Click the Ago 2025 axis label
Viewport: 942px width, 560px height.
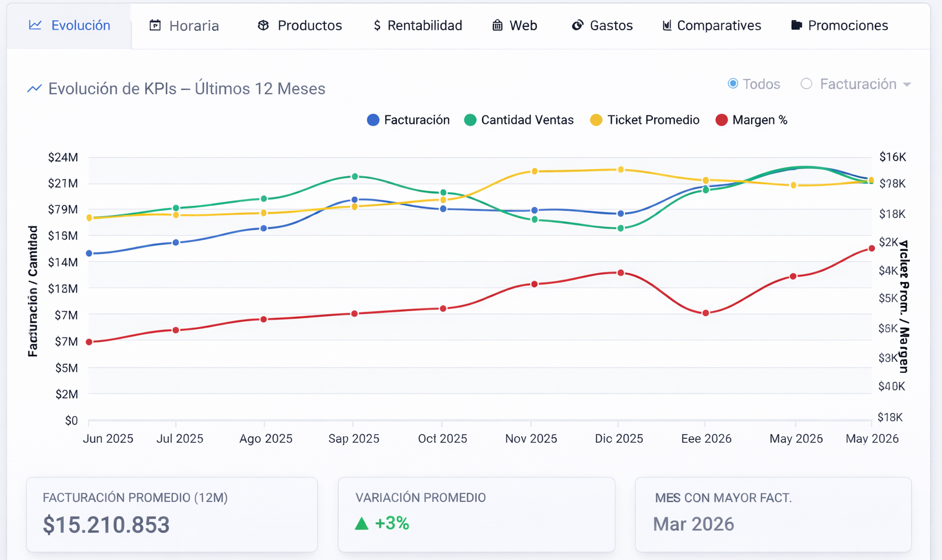coord(266,439)
